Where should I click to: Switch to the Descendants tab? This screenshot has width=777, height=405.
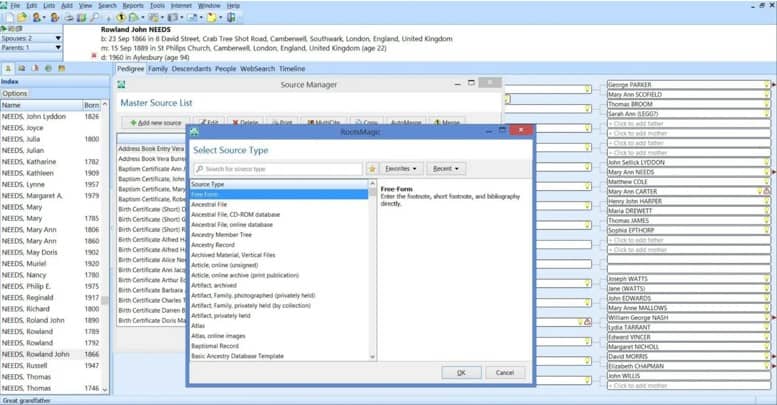[x=191, y=69]
